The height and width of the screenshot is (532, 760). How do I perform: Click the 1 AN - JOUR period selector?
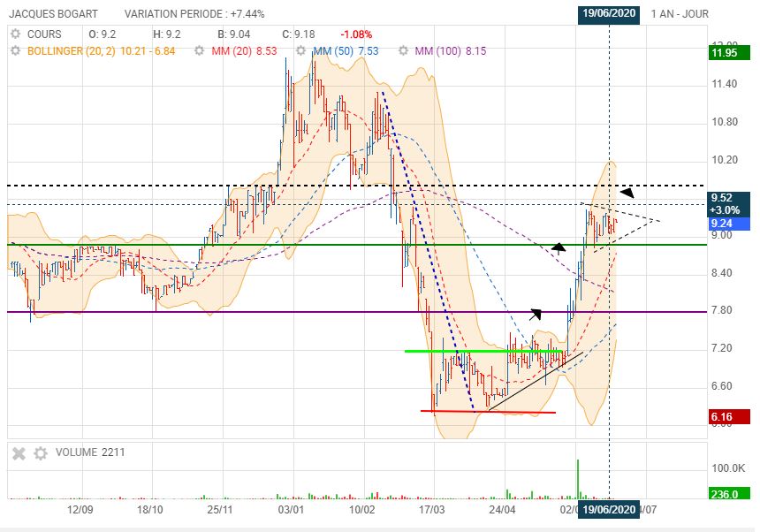(x=680, y=13)
